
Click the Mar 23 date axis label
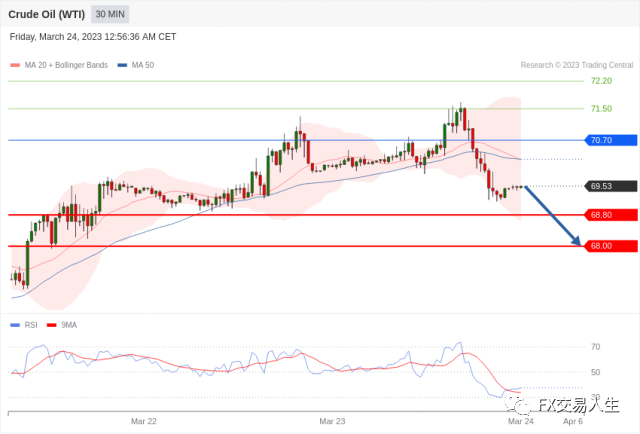pyautogui.click(x=332, y=421)
